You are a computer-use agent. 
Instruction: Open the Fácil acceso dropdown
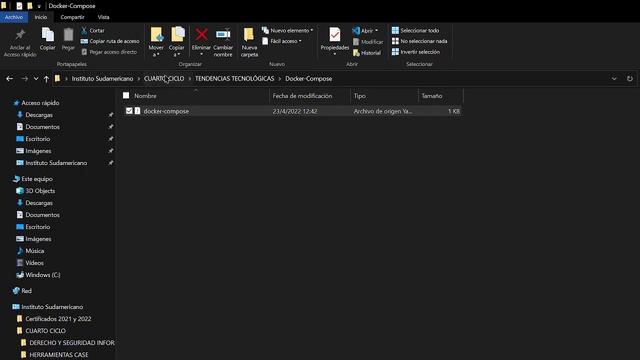(x=282, y=41)
